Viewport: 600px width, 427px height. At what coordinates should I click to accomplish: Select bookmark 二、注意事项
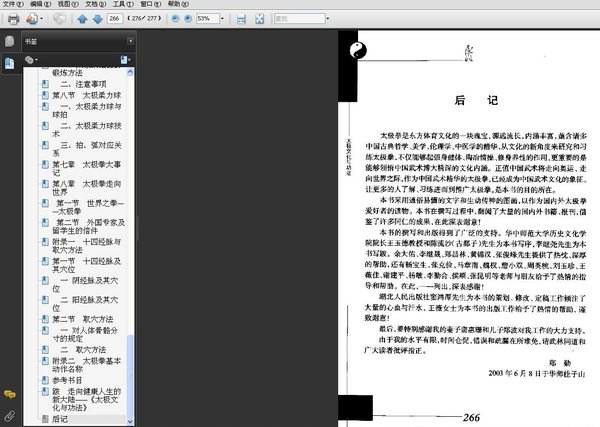tap(83, 84)
